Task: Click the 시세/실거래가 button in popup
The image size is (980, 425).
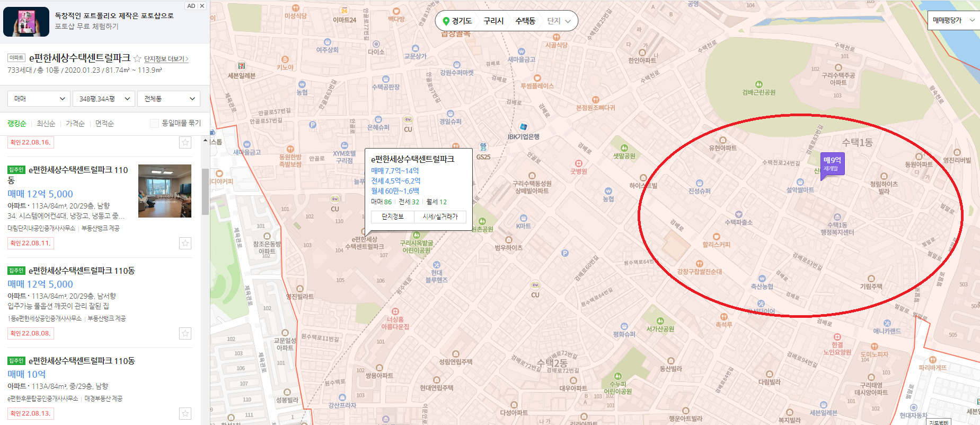Action: (440, 216)
